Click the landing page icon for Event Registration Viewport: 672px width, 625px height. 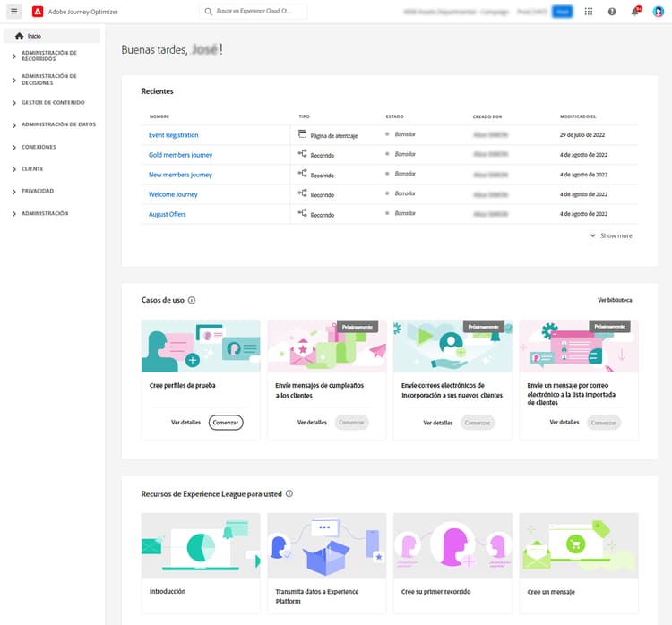pyautogui.click(x=302, y=134)
